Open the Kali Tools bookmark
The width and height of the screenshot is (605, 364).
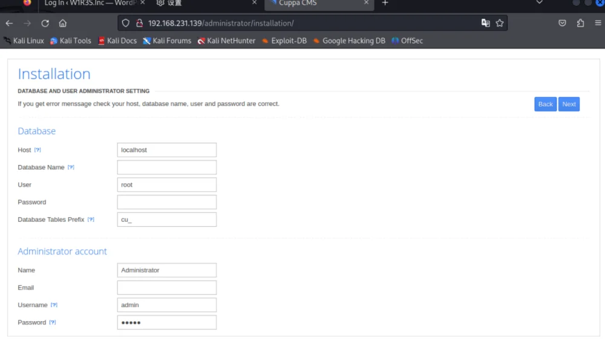pyautogui.click(x=71, y=41)
